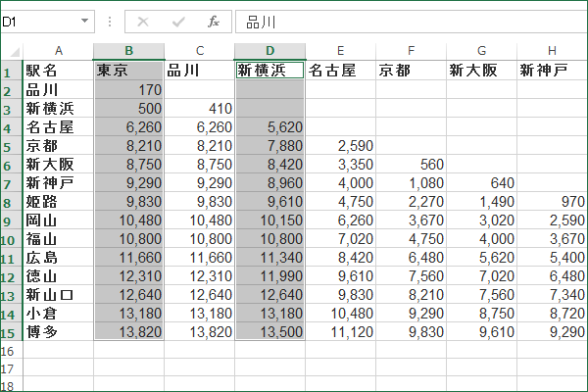The height and width of the screenshot is (392, 588).
Task: Click cell A9 containing 岡山
Action: click(58, 220)
